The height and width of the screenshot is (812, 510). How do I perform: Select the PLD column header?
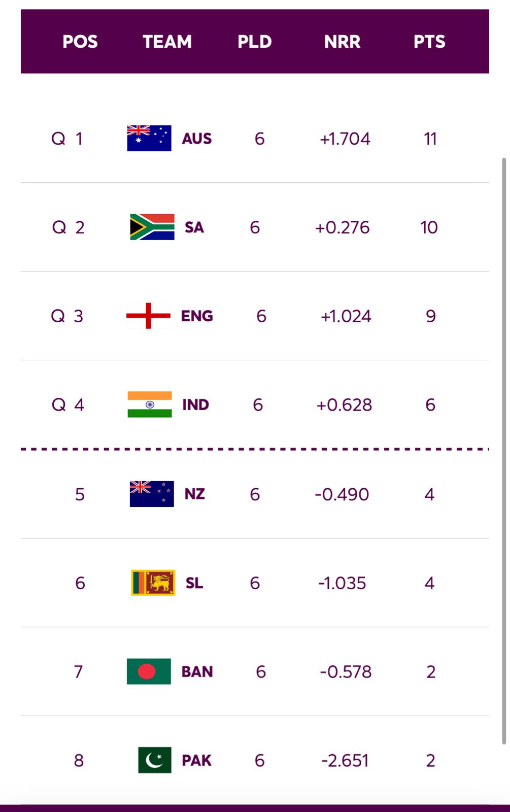point(255,42)
